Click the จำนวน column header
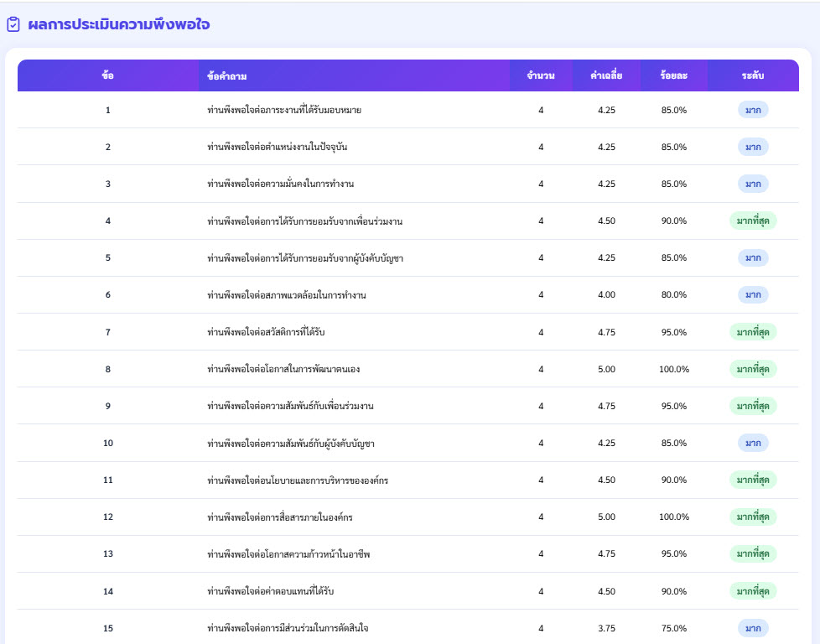The height and width of the screenshot is (644, 820). pos(541,75)
